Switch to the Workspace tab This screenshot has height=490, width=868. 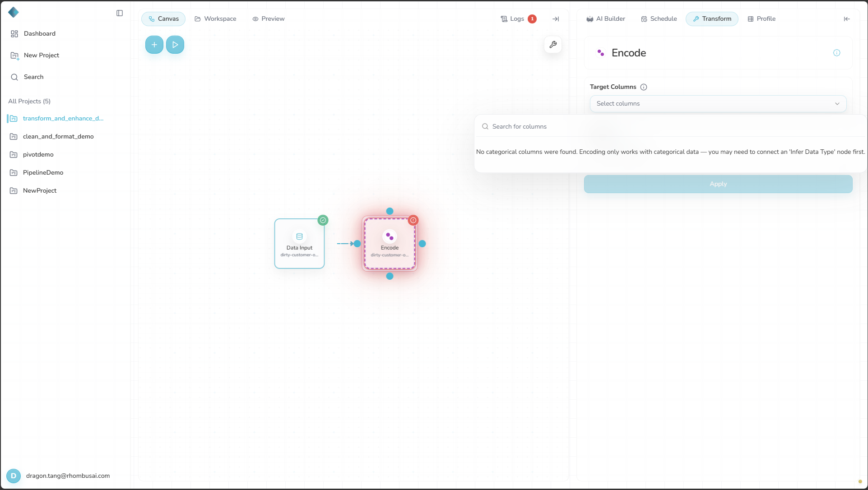click(215, 19)
